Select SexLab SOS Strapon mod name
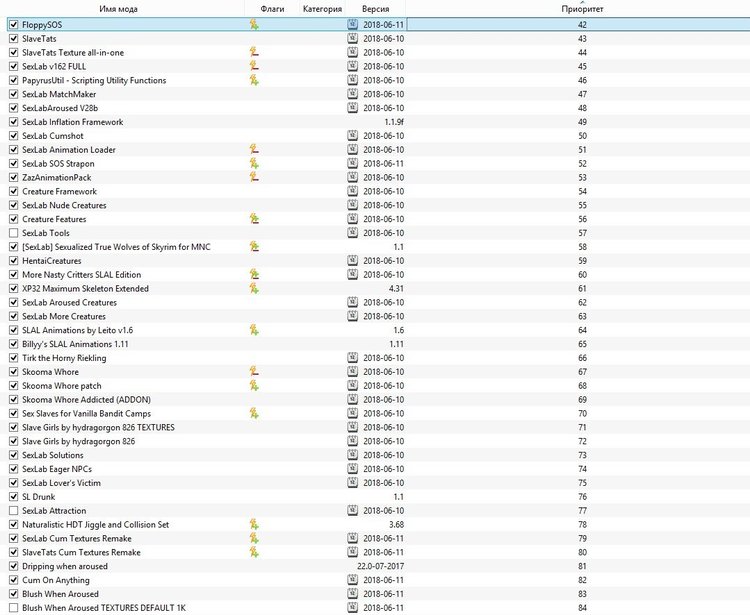 (58, 164)
